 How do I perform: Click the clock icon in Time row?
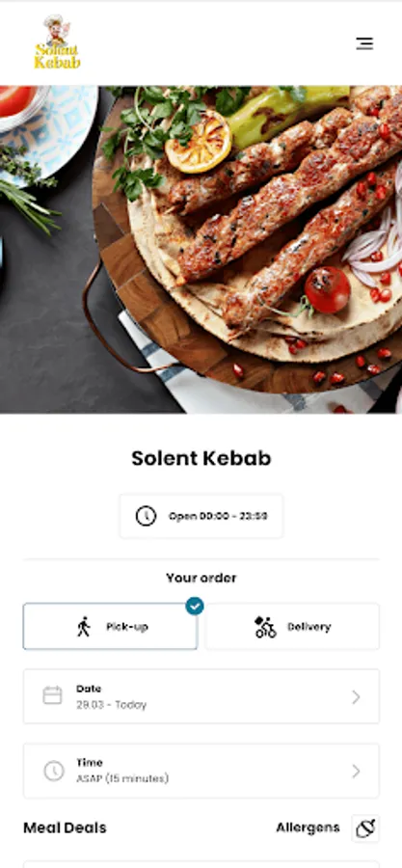pos(54,771)
